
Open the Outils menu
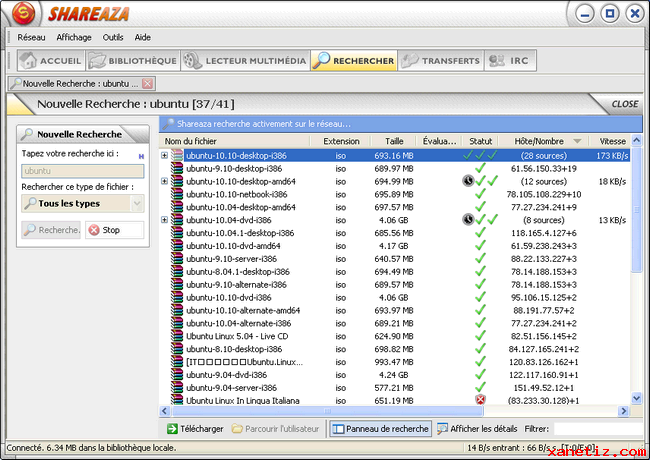pyautogui.click(x=113, y=37)
